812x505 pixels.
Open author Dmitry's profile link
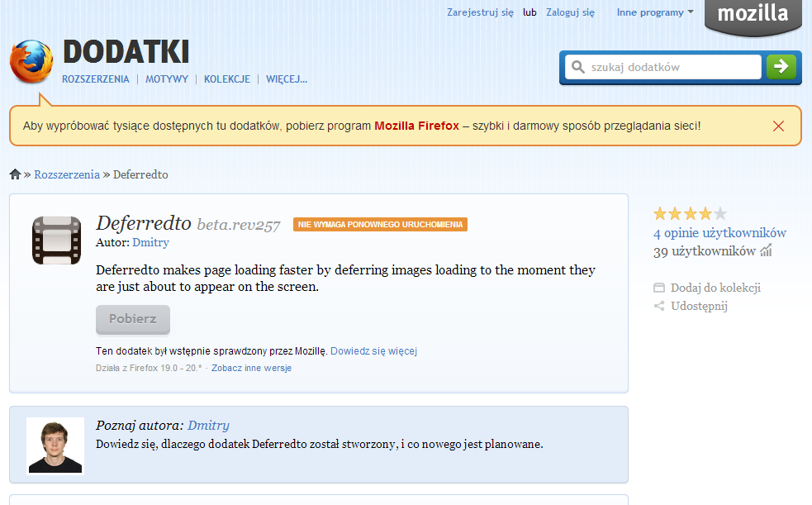pos(150,242)
